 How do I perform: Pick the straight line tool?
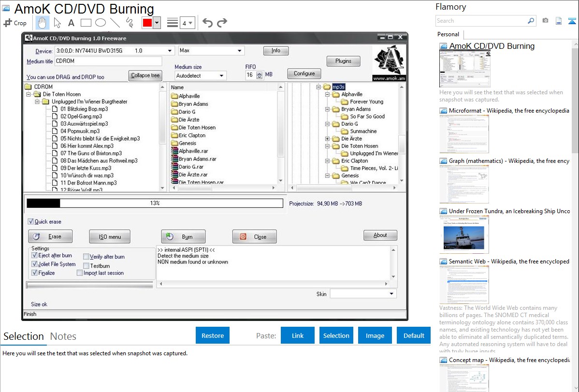click(115, 23)
